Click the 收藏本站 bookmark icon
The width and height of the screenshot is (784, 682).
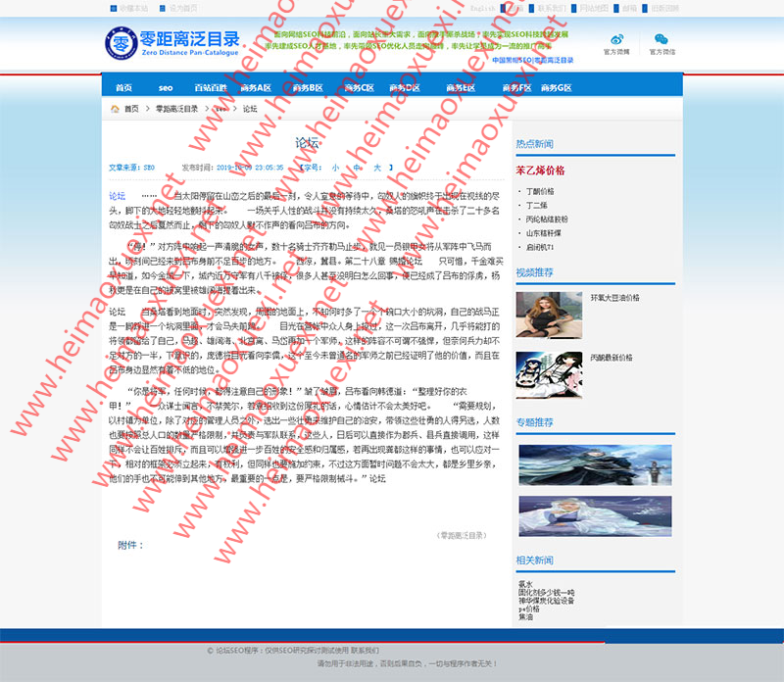tap(113, 7)
